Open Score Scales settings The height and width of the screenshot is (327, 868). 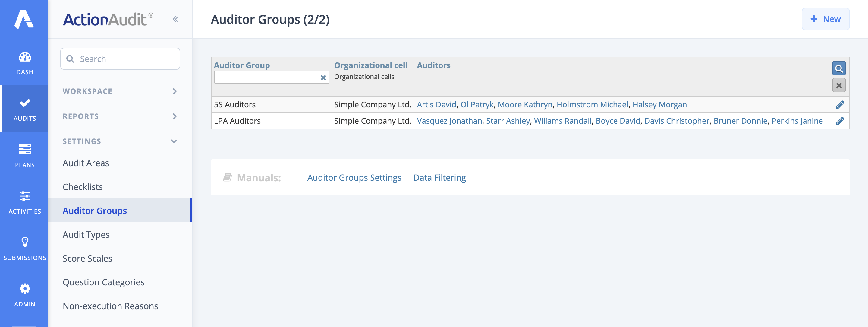pos(87,258)
